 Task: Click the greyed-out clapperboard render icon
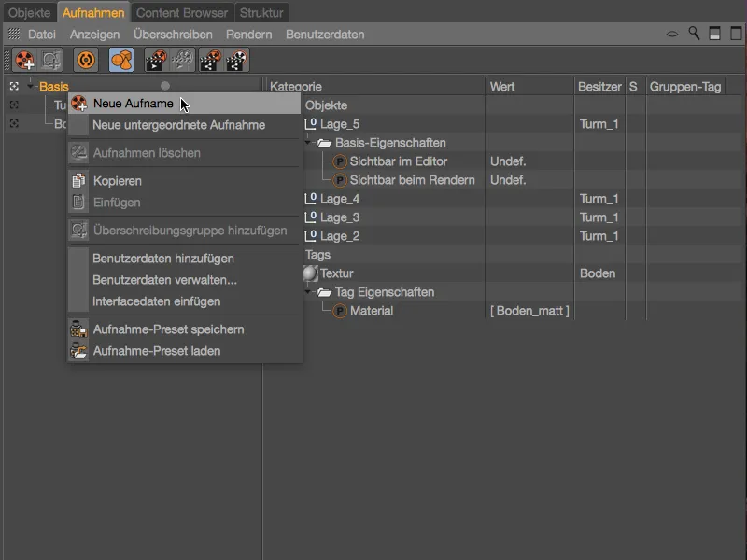tap(183, 60)
